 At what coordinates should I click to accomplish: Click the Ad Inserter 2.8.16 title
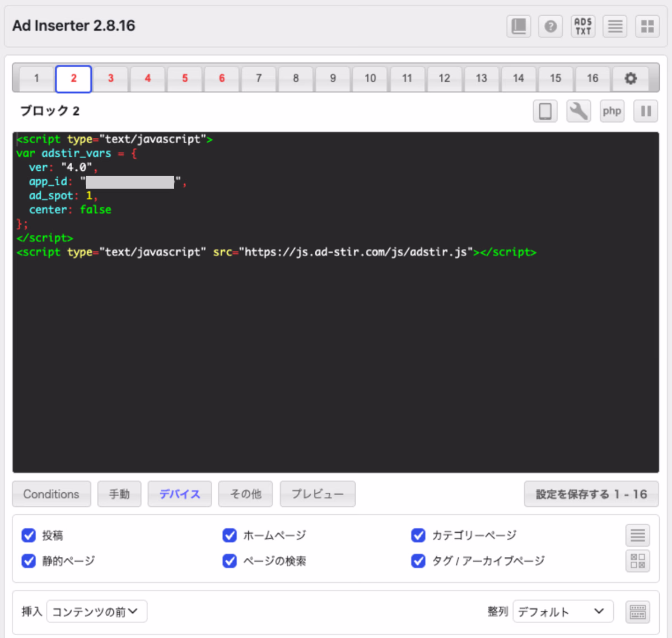tap(74, 26)
